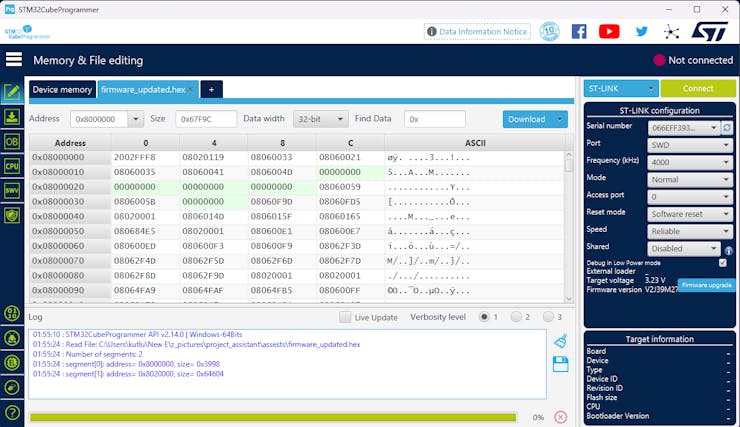The height and width of the screenshot is (427, 740).
Task: Toggle the Live Update checkbox
Action: 345,317
